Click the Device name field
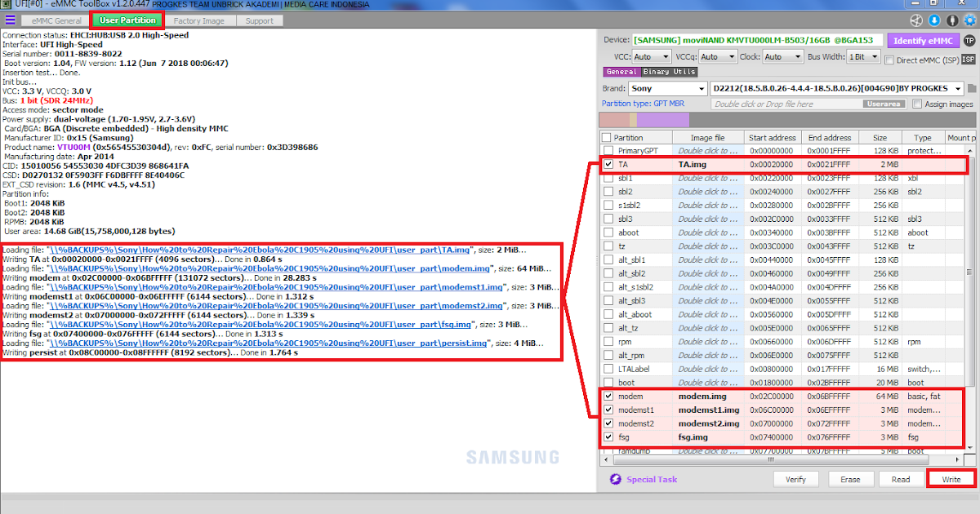Image resolution: width=980 pixels, height=514 pixels. [757, 40]
